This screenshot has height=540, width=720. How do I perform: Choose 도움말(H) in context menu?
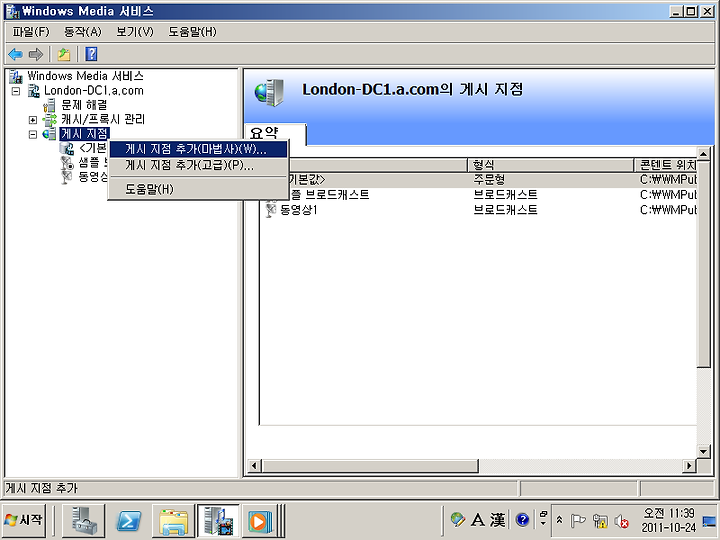(x=198, y=189)
